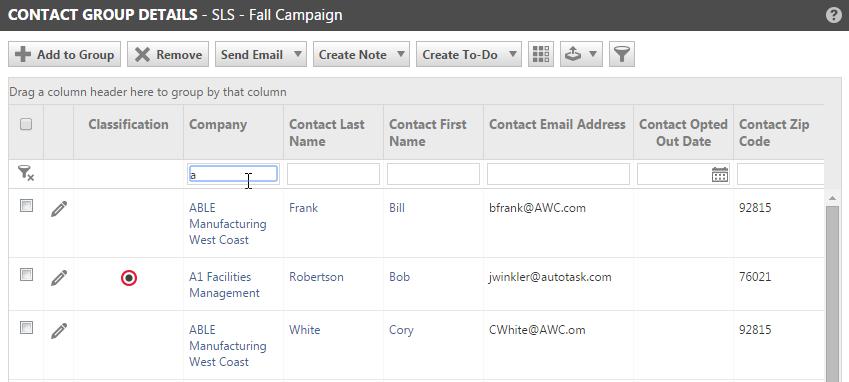Viewport: 849px width, 382px height.
Task: Check the Cory White row checkbox
Action: click(x=26, y=328)
